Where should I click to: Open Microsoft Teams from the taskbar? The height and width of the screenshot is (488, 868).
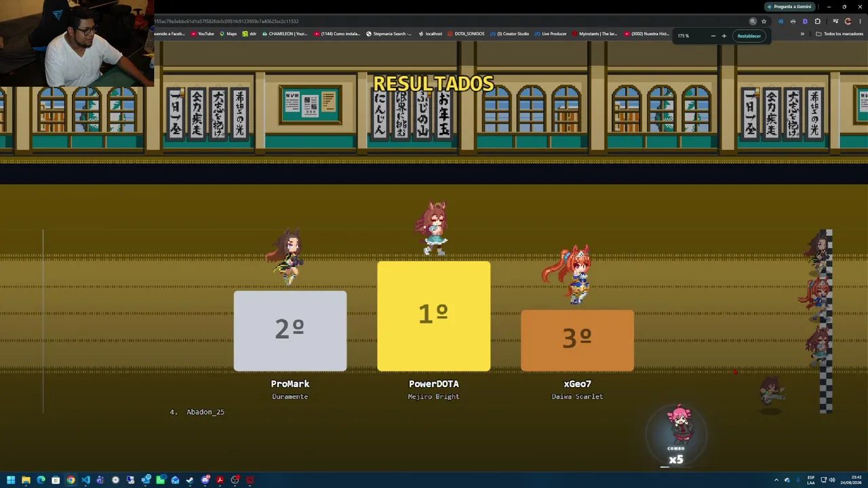(100, 481)
